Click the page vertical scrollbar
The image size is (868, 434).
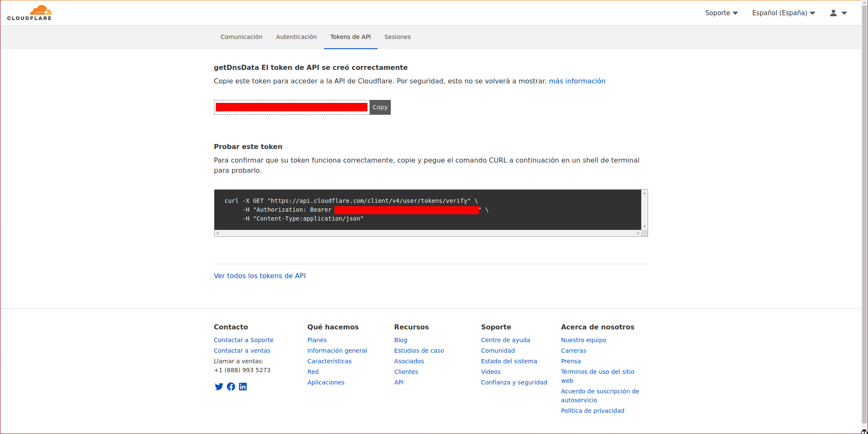[x=865, y=212]
